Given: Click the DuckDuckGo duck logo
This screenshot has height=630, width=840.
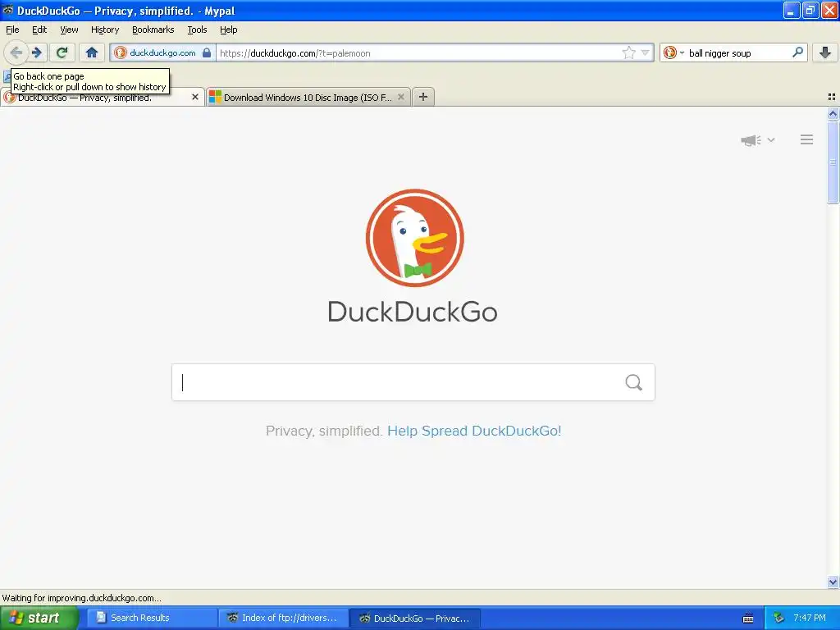Looking at the screenshot, I should (x=414, y=238).
